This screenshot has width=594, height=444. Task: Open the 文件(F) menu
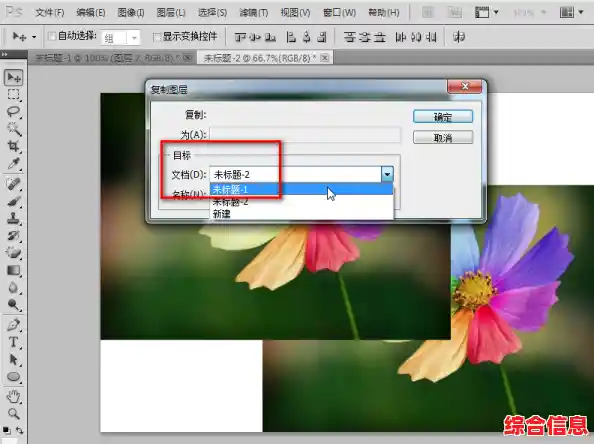pyautogui.click(x=50, y=13)
